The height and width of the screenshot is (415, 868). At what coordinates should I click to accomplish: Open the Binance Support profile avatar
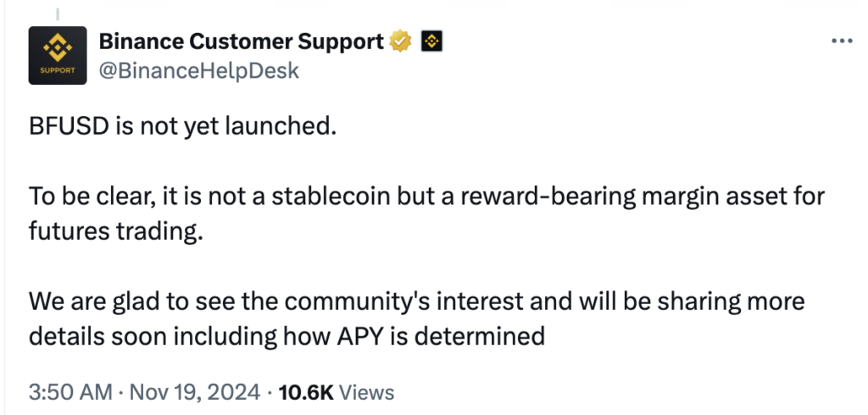(58, 55)
